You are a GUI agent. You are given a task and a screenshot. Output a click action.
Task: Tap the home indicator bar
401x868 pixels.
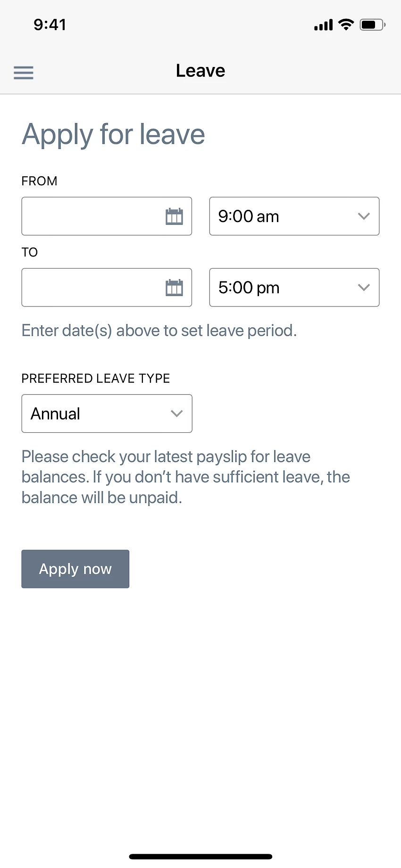tap(200, 856)
